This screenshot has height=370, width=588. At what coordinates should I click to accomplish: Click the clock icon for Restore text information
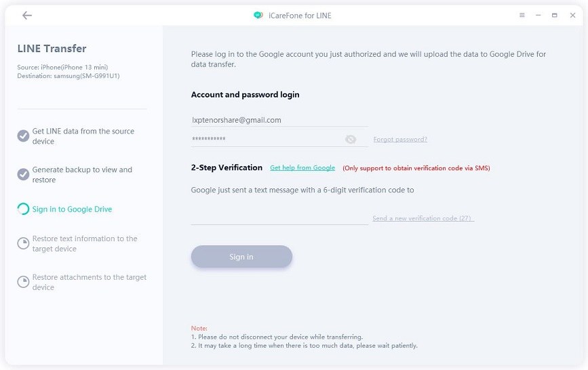[x=23, y=243]
